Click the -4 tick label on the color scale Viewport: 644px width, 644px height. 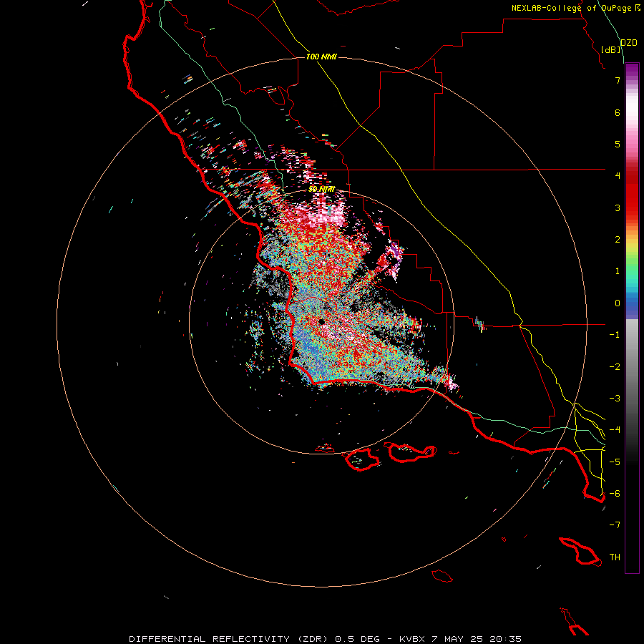point(615,430)
